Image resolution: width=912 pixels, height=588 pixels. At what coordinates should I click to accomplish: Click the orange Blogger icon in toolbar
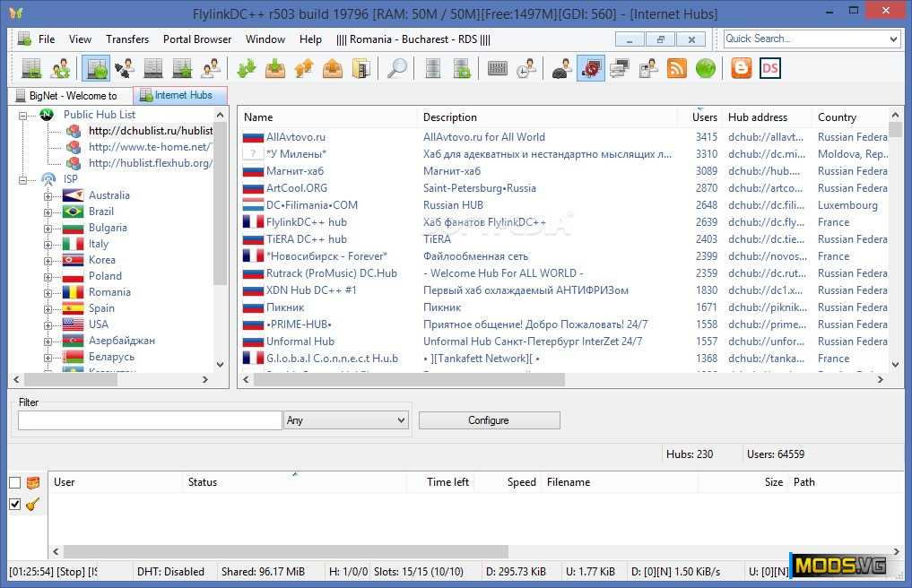741,69
